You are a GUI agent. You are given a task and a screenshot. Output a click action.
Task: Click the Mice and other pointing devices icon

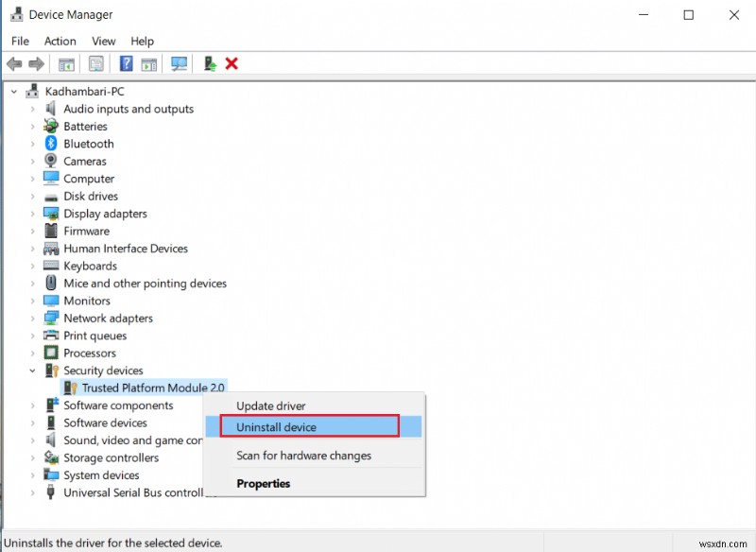point(51,283)
